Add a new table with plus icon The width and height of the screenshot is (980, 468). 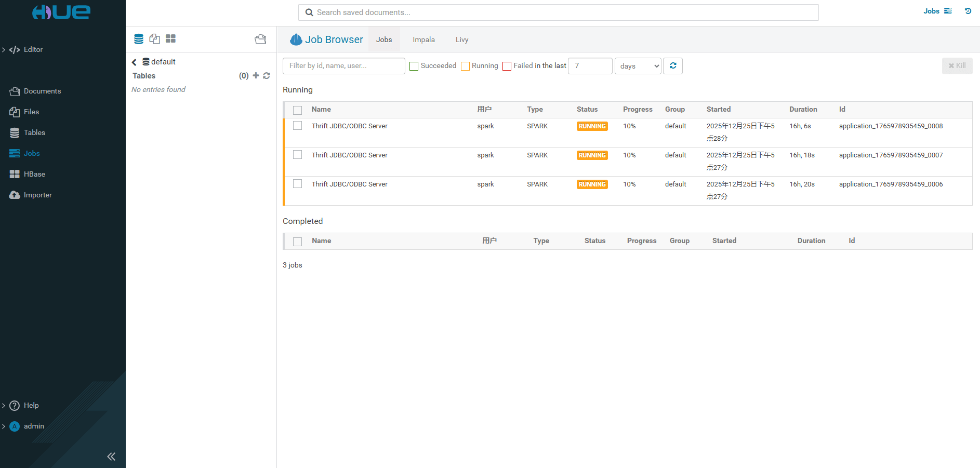(256, 76)
